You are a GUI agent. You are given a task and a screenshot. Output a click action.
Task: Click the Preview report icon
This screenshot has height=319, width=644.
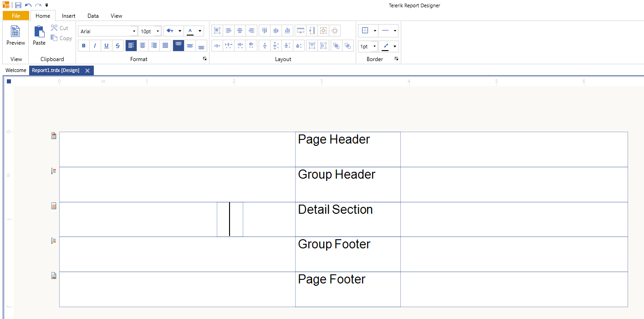[15, 36]
